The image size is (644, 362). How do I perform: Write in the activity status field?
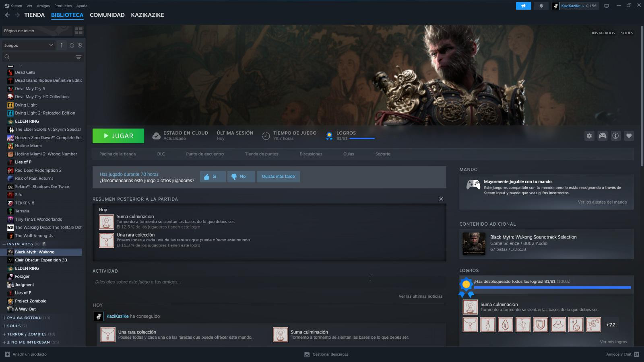[269, 282]
